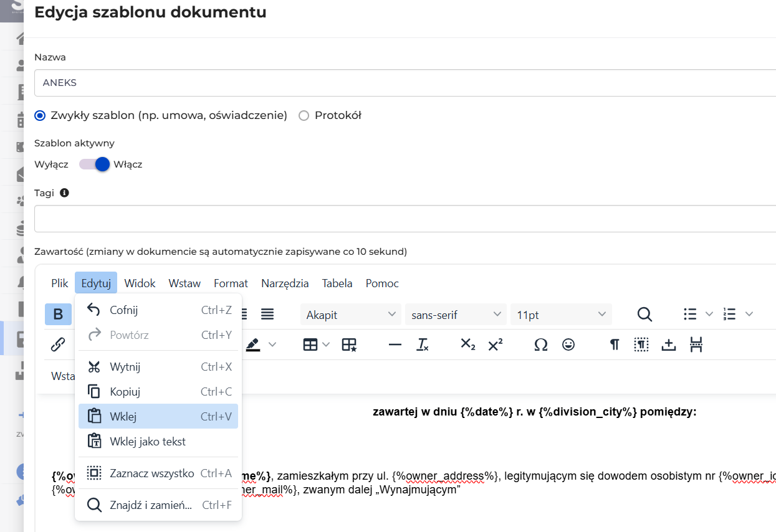Choose Znajdź i zamień menu entry

[158, 505]
